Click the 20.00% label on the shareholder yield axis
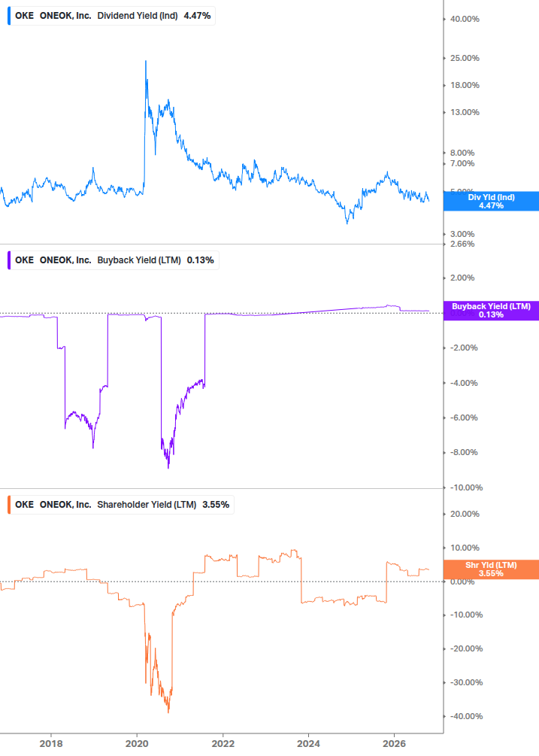Viewport: 539px width, 756px height. pos(465,514)
